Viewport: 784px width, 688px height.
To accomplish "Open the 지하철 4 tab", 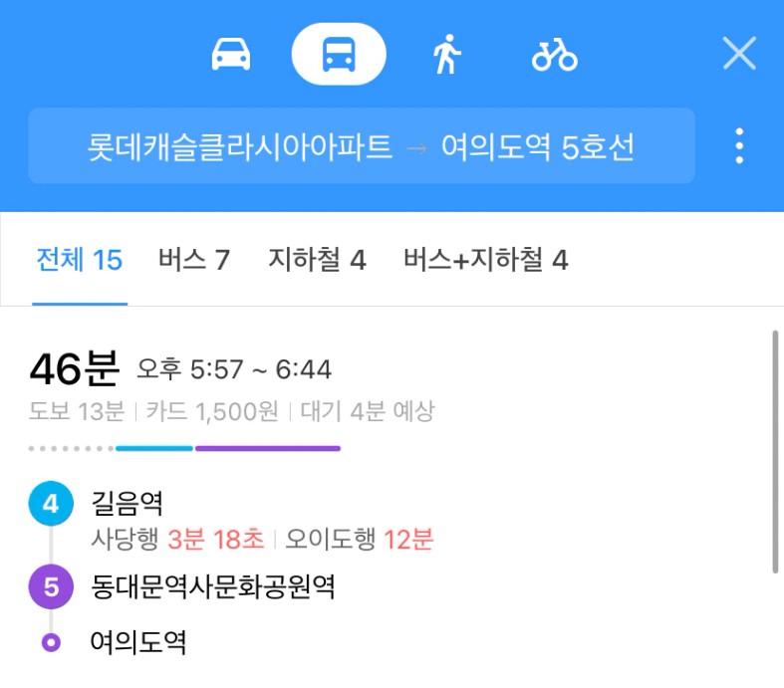I will [318, 260].
